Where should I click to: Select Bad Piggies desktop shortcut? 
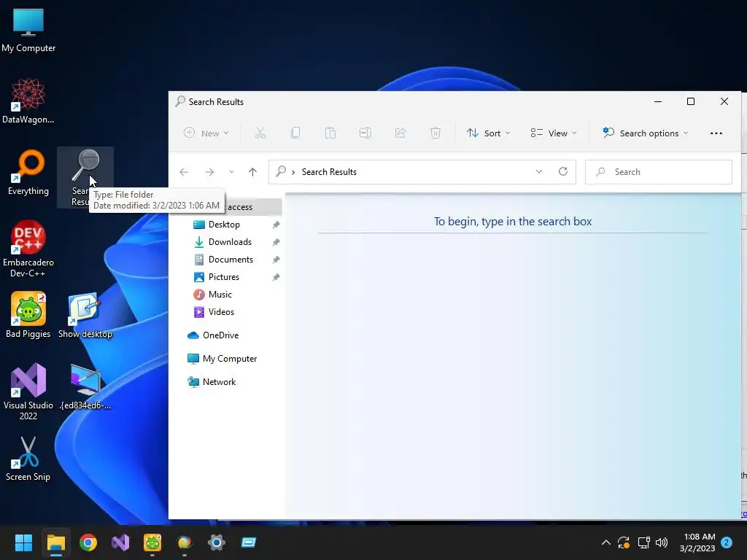point(28,315)
